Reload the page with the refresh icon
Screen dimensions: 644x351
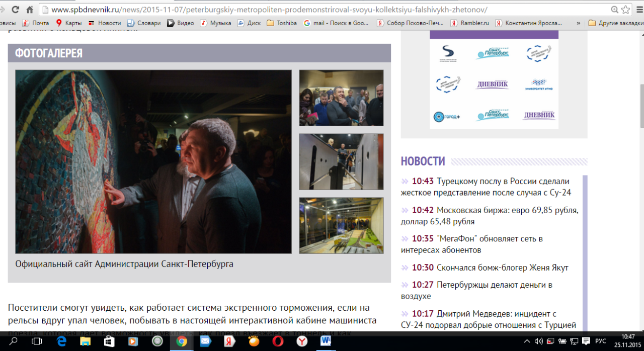point(15,10)
